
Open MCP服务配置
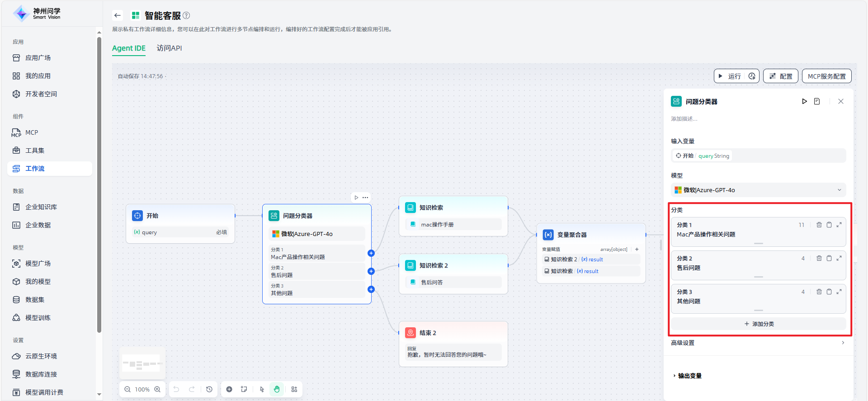point(826,76)
